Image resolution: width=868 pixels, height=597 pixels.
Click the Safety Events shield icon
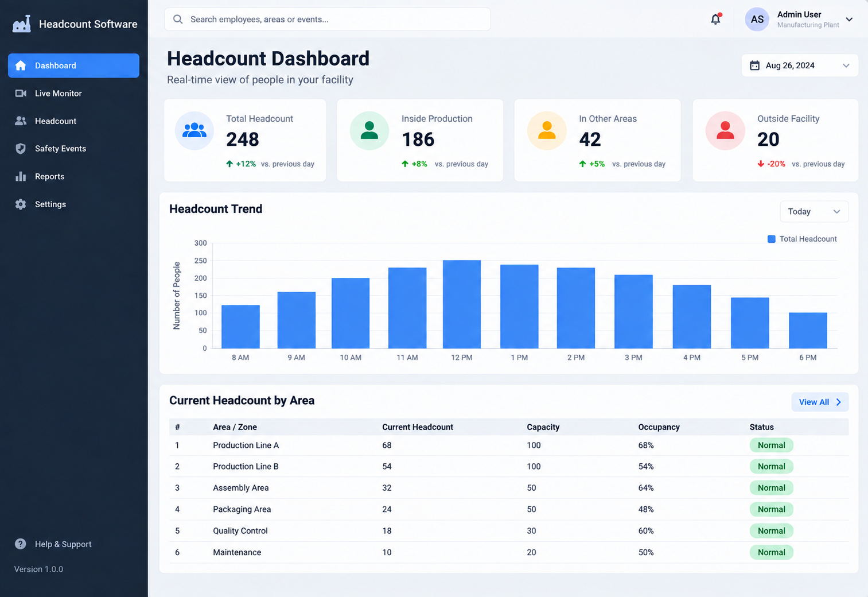21,149
